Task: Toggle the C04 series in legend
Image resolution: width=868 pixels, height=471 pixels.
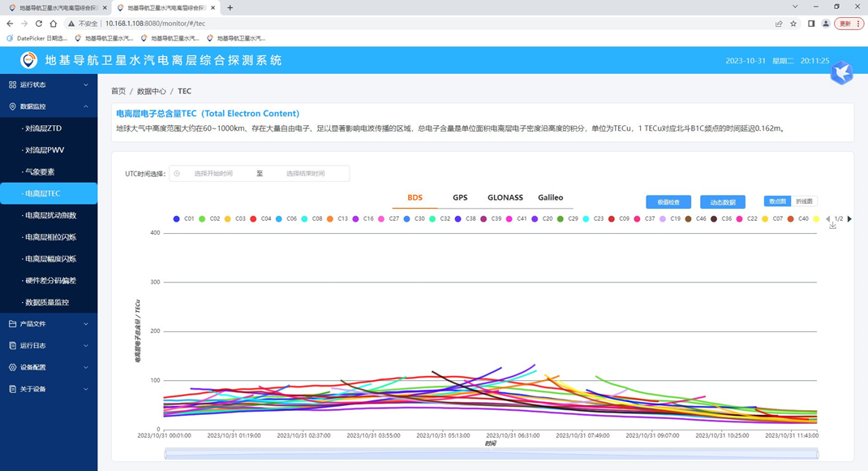Action: (x=260, y=219)
